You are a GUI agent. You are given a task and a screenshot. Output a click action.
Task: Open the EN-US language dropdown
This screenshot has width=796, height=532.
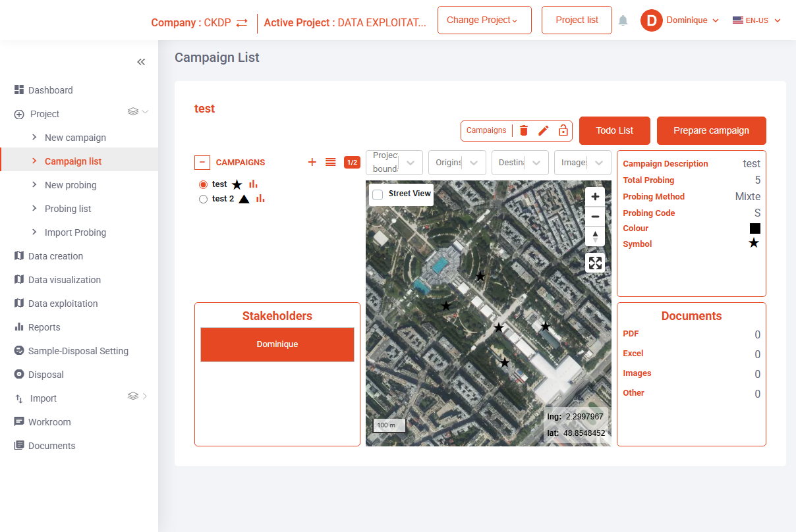coord(756,20)
